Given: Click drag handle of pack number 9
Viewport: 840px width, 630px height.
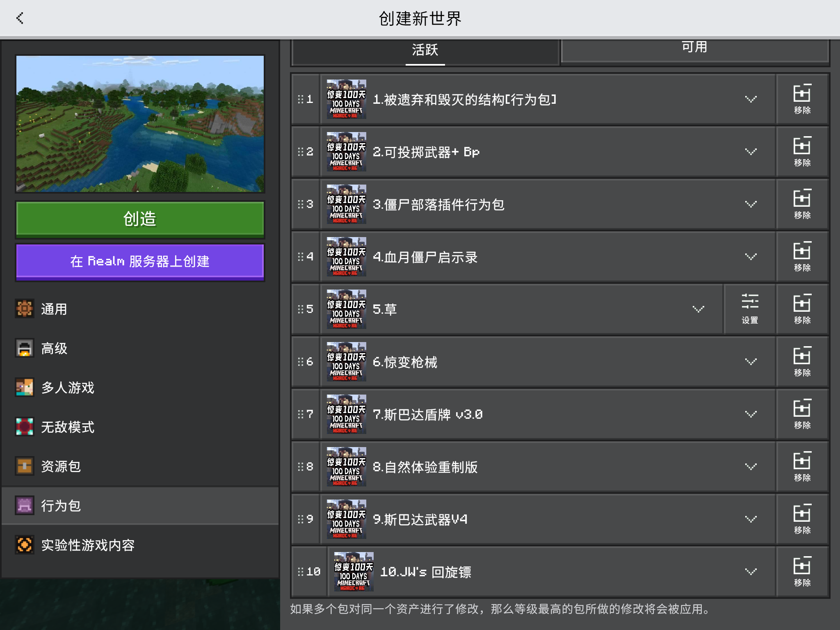Looking at the screenshot, I should [301, 519].
